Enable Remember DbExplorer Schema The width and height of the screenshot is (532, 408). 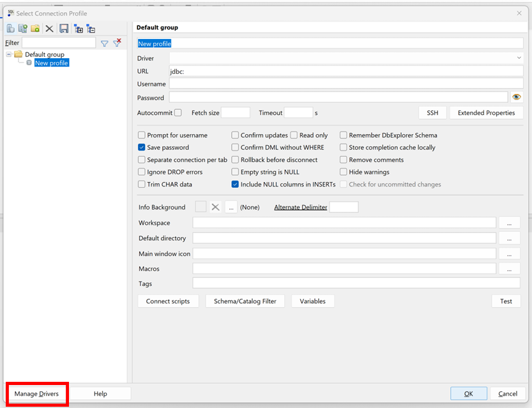tap(344, 135)
